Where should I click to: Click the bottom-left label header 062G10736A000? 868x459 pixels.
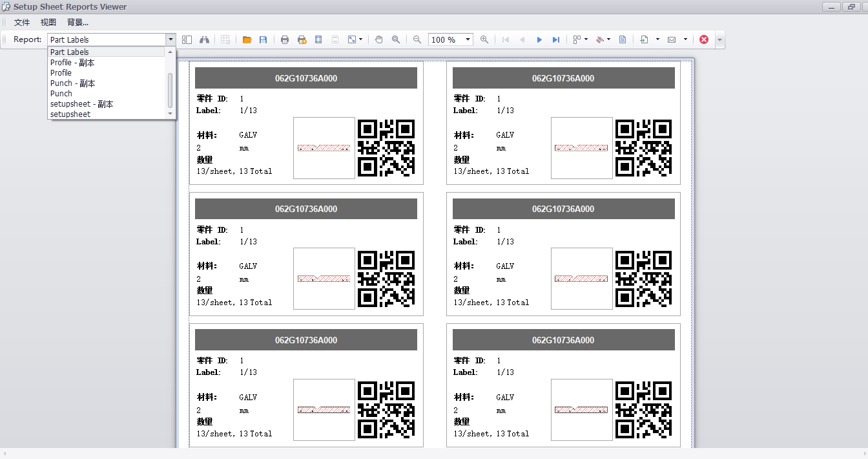(x=306, y=340)
